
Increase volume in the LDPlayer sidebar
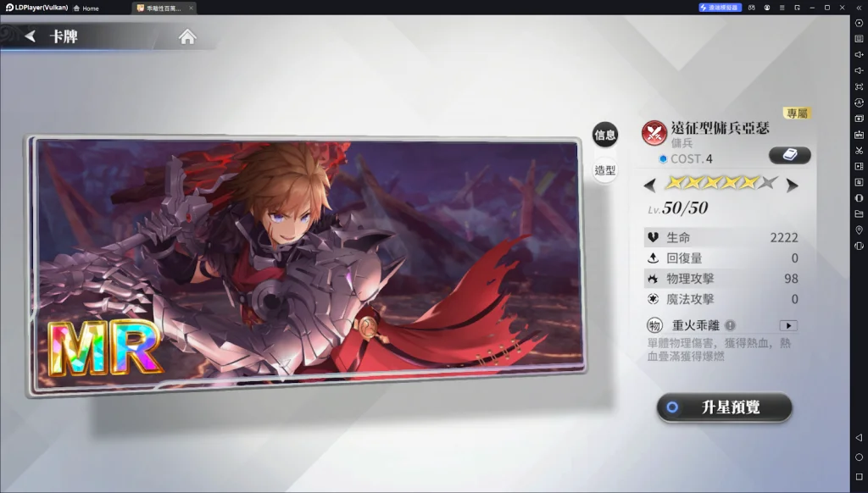(x=859, y=55)
